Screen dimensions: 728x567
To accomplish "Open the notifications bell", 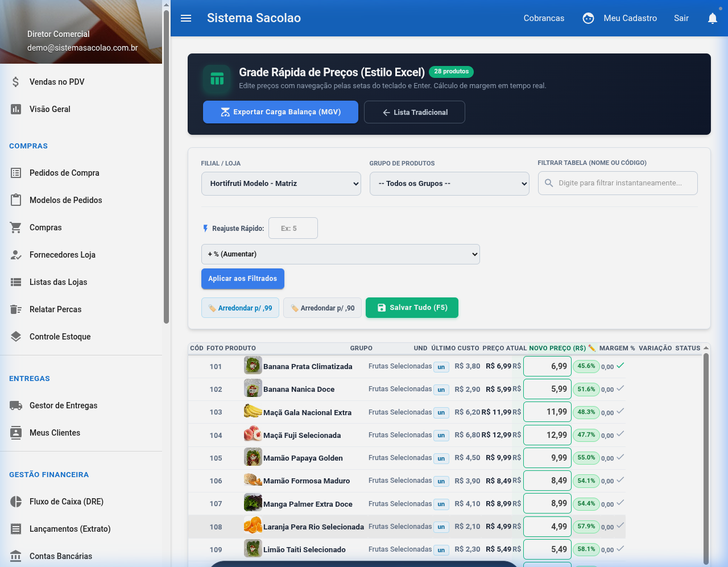I will click(x=713, y=18).
